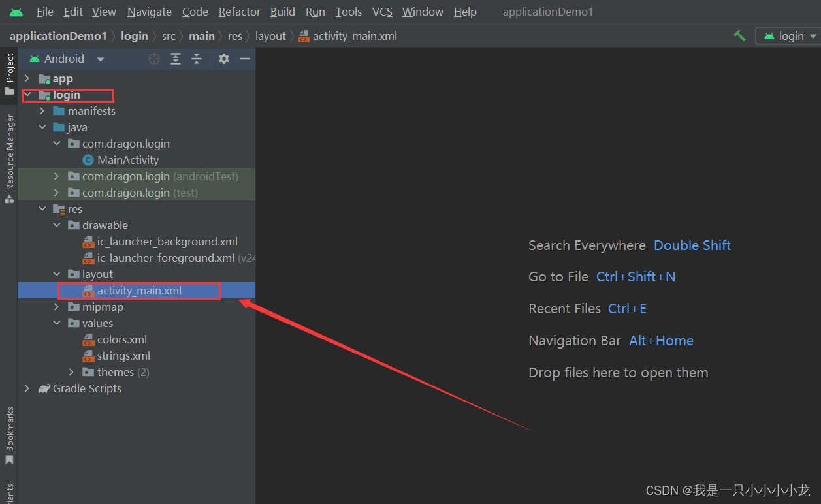Open the Build menu
The width and height of the screenshot is (821, 504).
(x=283, y=12)
